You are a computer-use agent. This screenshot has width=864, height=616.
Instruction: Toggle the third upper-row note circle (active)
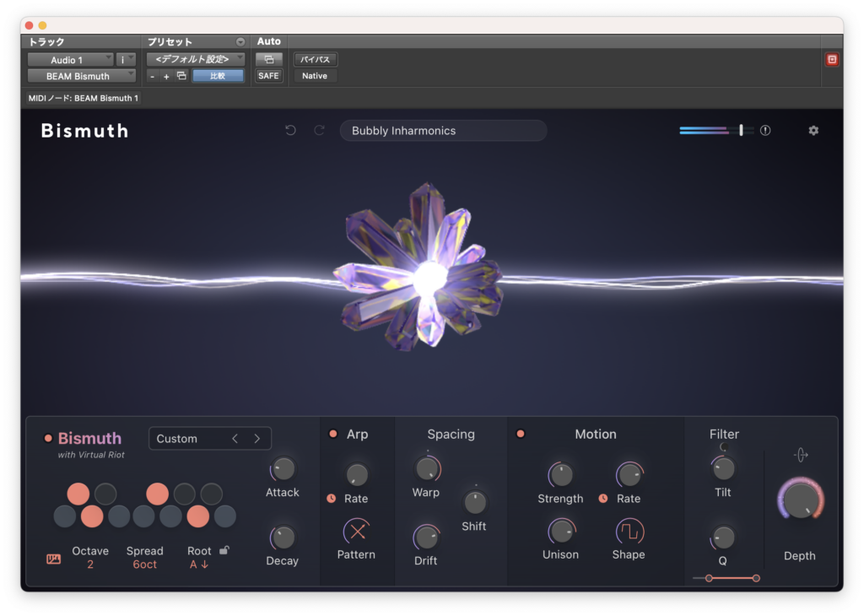pos(157,494)
